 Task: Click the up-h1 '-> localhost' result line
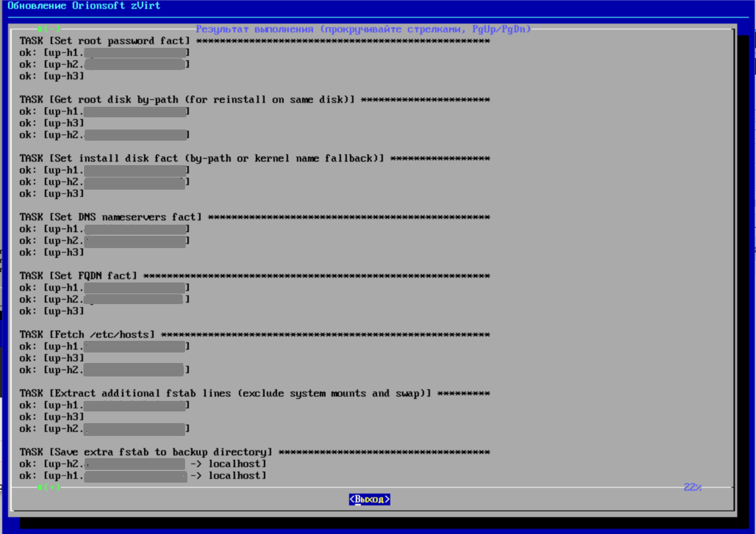coord(143,476)
